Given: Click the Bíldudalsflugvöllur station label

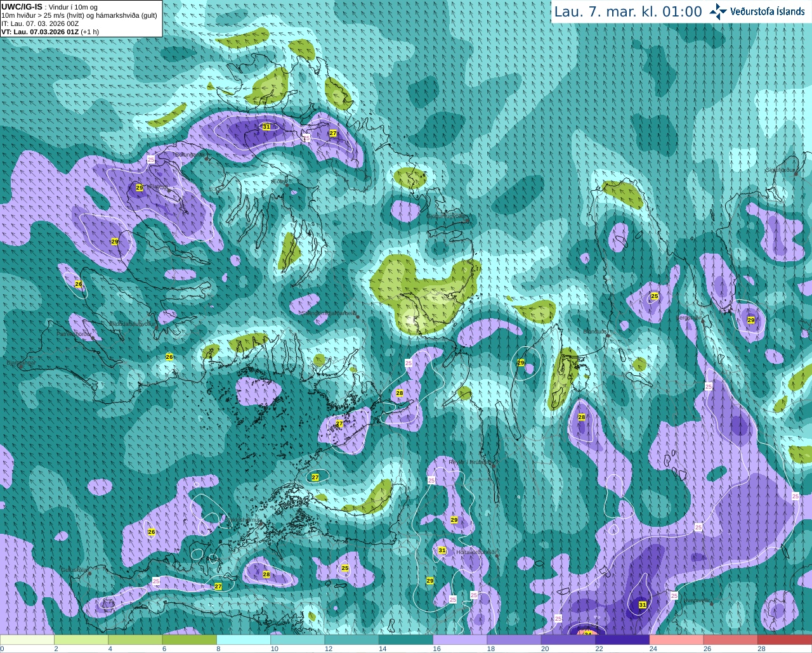Looking at the screenshot, I should (131, 323).
